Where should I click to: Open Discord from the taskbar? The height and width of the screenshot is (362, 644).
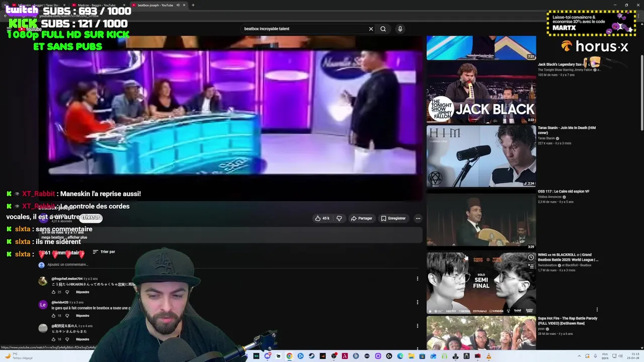267,356
